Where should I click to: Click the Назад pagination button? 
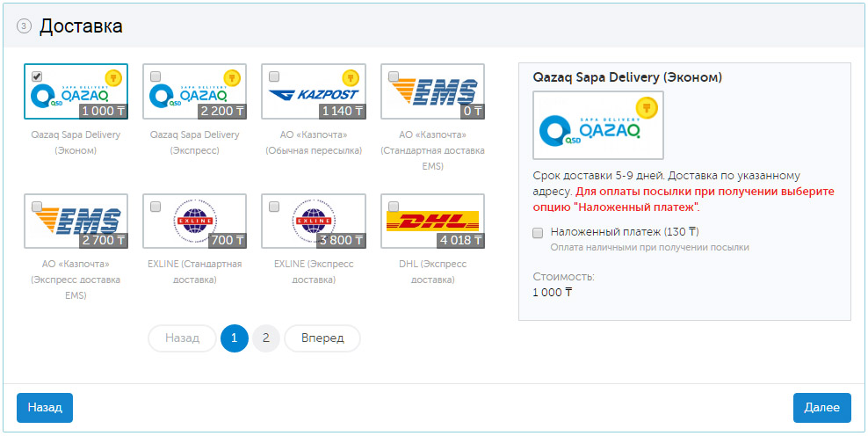pyautogui.click(x=182, y=338)
